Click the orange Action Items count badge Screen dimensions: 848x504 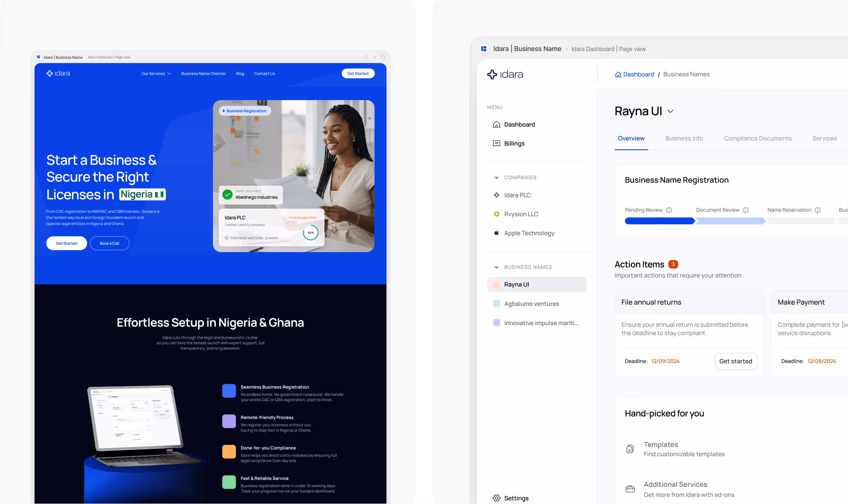coord(673,264)
